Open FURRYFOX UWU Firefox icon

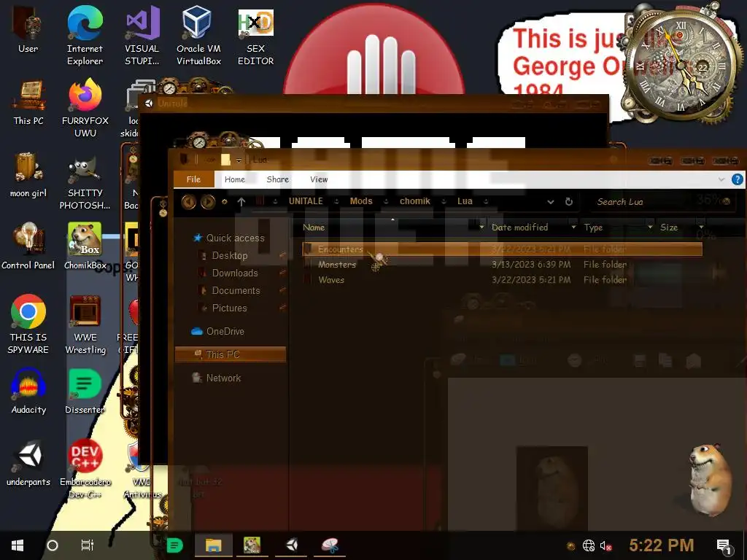click(85, 109)
